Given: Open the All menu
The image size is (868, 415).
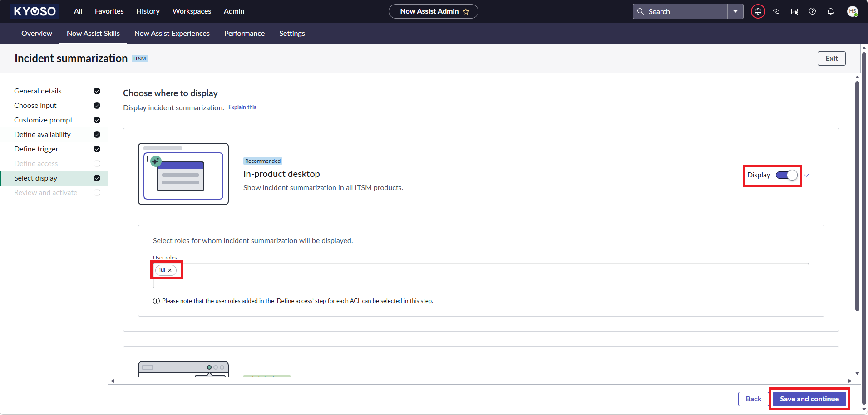Looking at the screenshot, I should pos(78,11).
